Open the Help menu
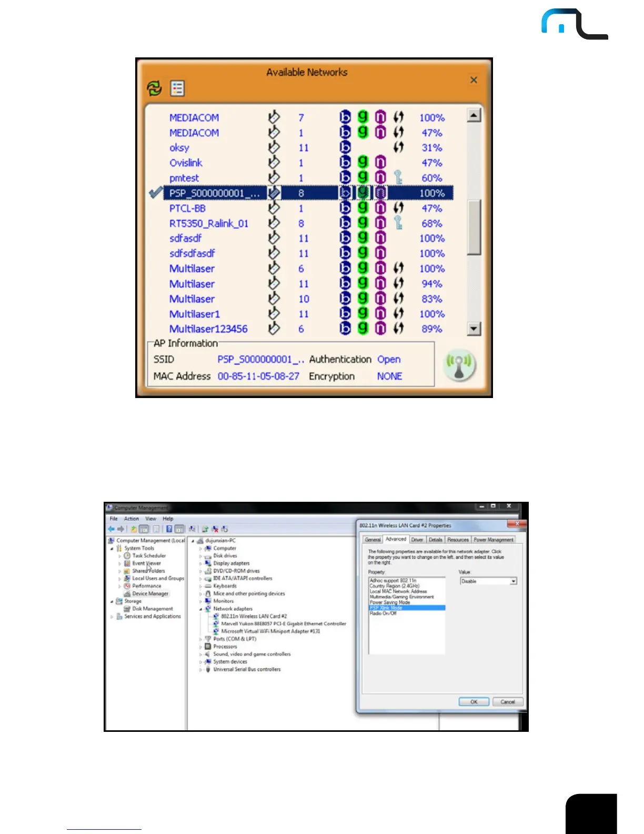The width and height of the screenshot is (644, 834). click(168, 519)
